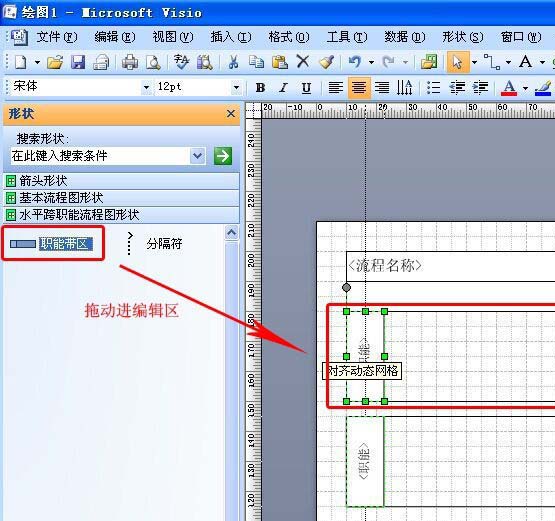Open search shapes history dropdown arrow
The image size is (555, 521).
[198, 156]
